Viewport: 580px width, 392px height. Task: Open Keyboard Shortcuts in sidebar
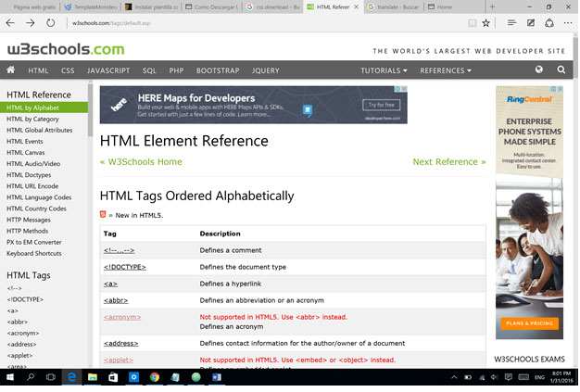[x=34, y=253]
